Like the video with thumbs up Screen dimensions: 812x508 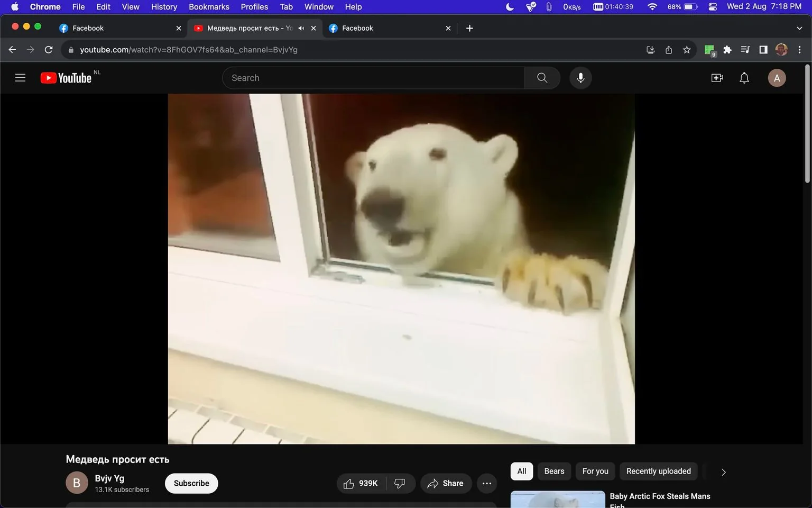click(361, 483)
